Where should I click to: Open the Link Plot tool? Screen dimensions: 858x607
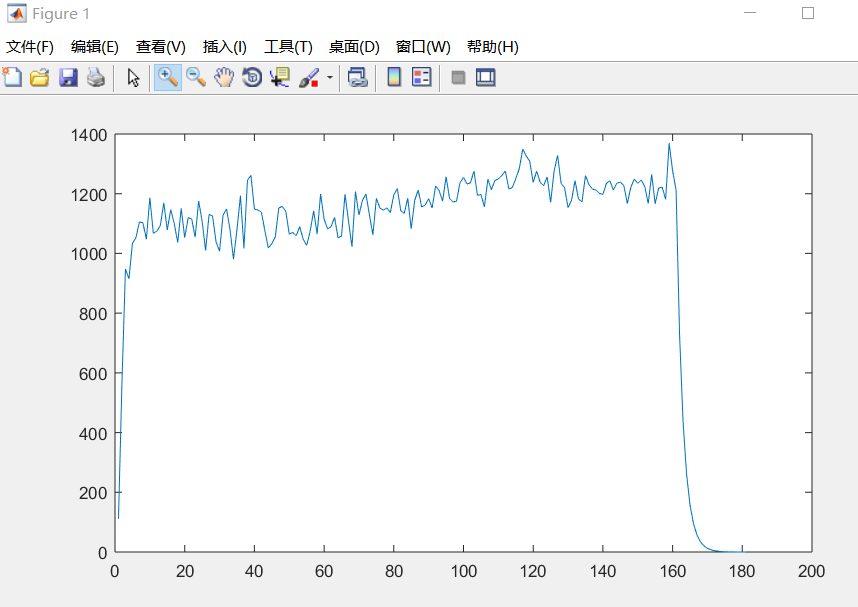point(357,78)
